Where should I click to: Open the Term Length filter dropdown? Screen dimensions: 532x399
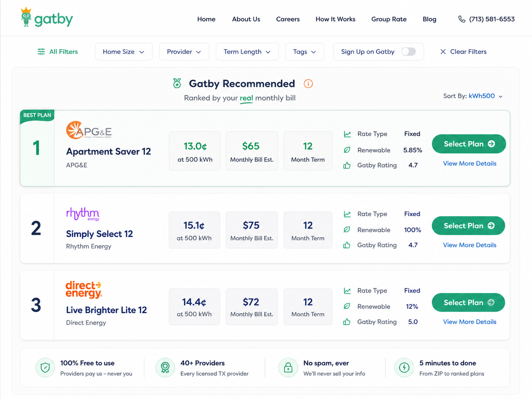pyautogui.click(x=247, y=51)
